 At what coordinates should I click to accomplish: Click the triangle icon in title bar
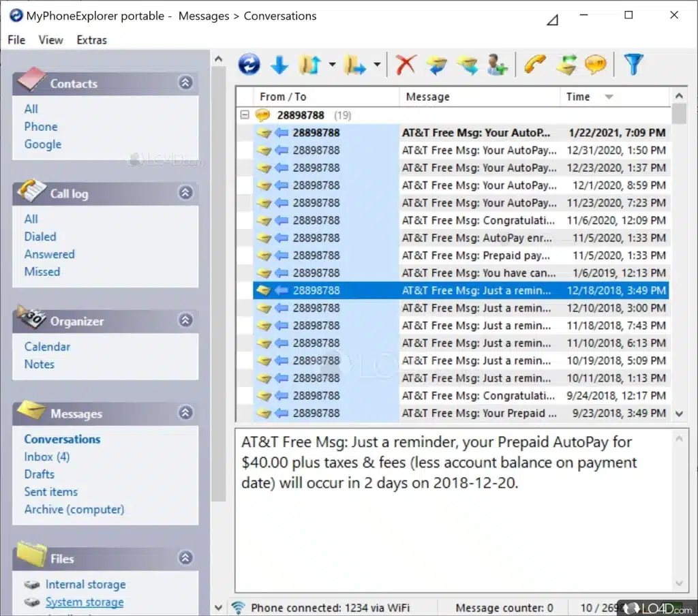pos(552,20)
